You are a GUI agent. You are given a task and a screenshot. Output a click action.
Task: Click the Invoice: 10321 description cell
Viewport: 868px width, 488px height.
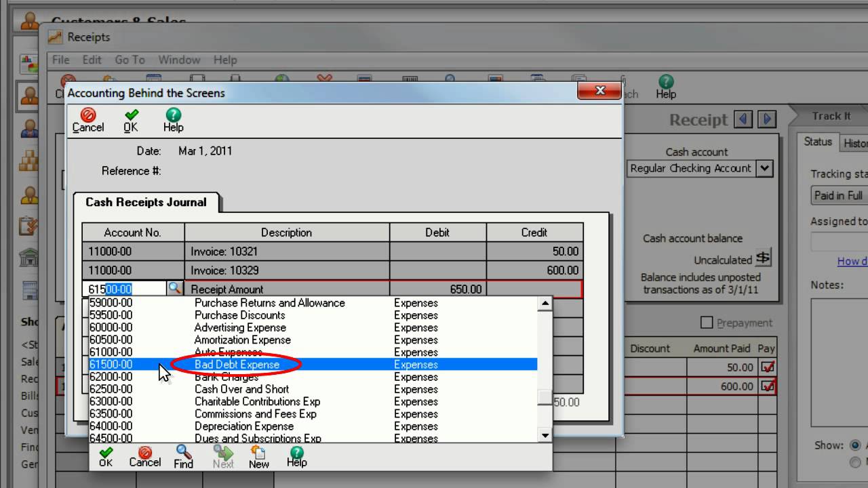tap(287, 251)
